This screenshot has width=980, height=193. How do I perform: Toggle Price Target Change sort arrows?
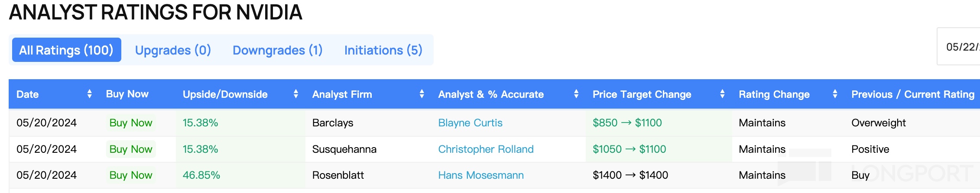pyautogui.click(x=722, y=94)
